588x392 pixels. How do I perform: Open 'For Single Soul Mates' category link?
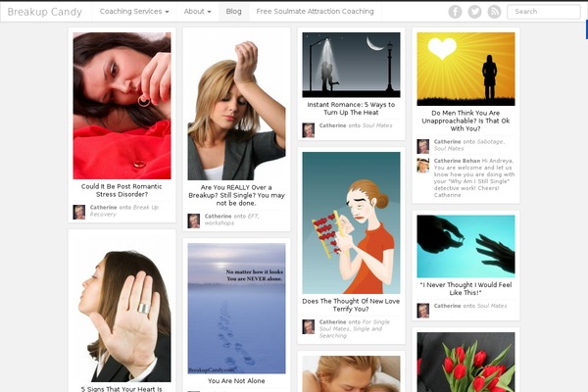[x=355, y=325]
